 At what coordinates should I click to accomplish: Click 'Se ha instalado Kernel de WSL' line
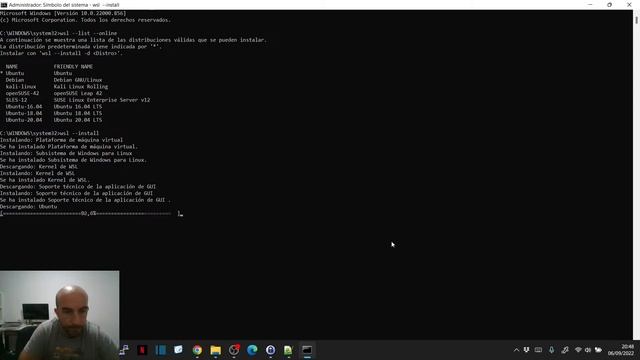pos(44,180)
